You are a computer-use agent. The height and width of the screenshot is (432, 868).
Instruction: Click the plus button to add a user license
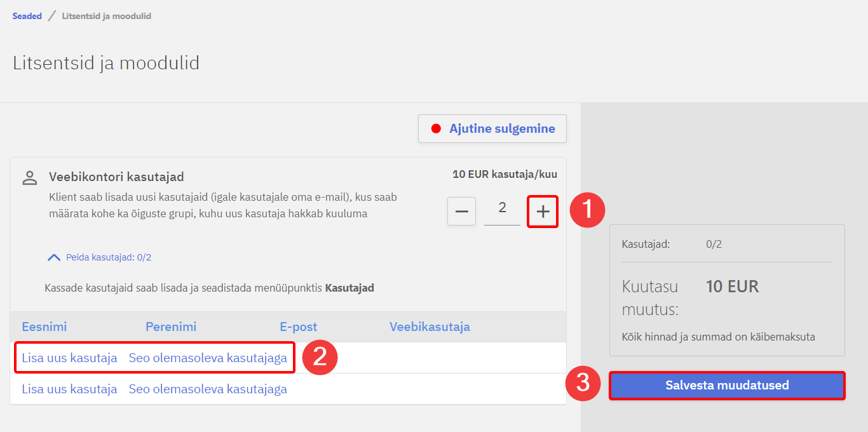pos(543,212)
